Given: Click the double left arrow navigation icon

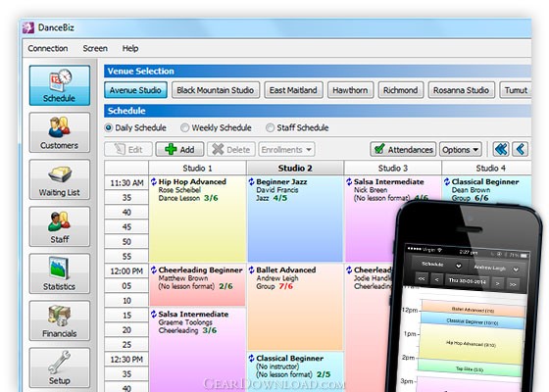Looking at the screenshot, I should [x=501, y=149].
